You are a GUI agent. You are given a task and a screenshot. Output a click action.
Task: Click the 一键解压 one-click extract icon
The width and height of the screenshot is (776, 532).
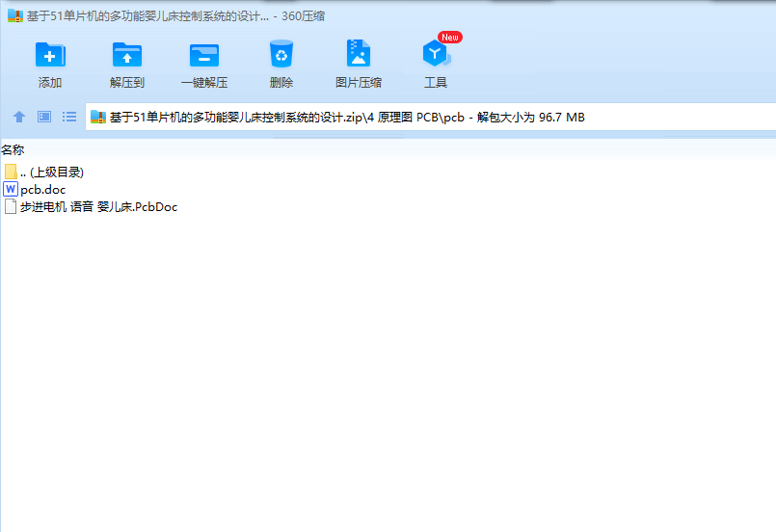204,54
